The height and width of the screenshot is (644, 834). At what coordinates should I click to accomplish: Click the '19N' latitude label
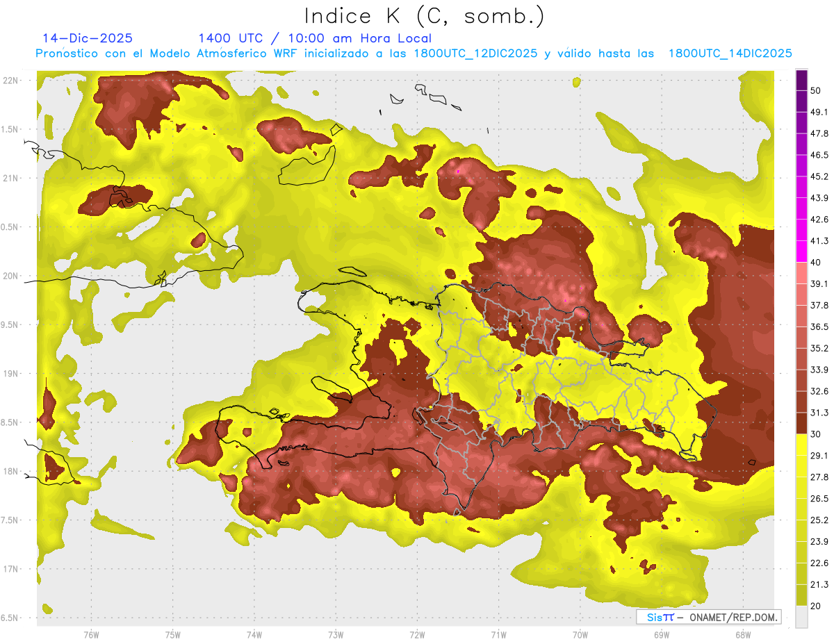coord(10,374)
